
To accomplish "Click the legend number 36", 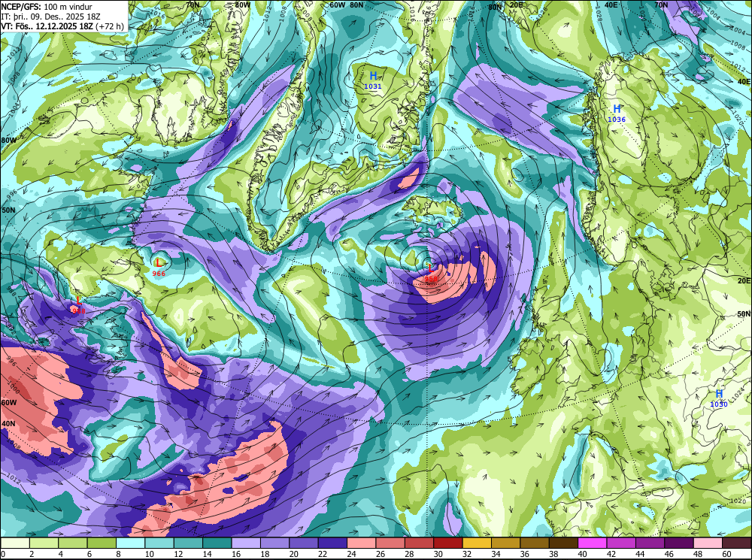I will coord(525,554).
